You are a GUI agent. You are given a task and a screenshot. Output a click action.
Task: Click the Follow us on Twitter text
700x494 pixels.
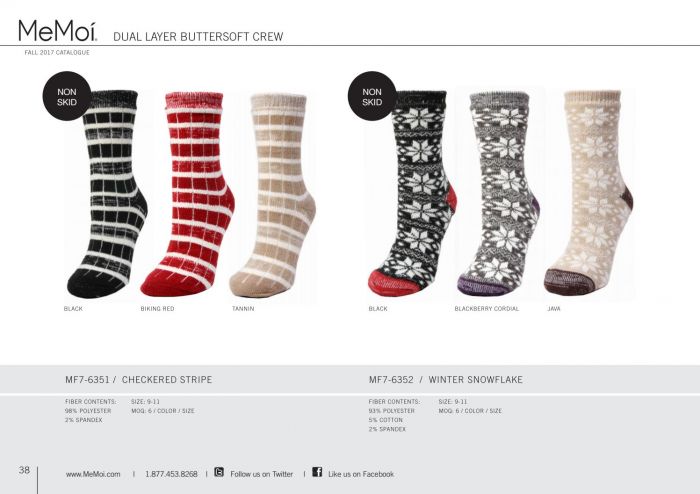click(x=262, y=474)
